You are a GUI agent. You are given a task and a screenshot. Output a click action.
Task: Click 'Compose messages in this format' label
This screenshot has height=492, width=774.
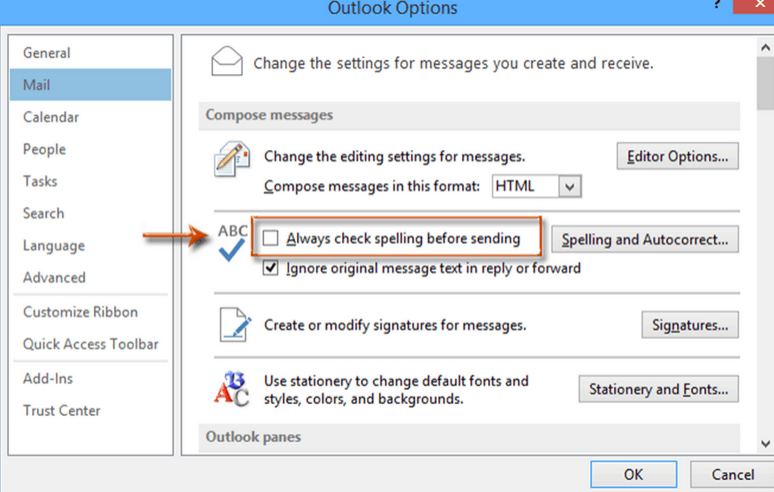click(372, 186)
